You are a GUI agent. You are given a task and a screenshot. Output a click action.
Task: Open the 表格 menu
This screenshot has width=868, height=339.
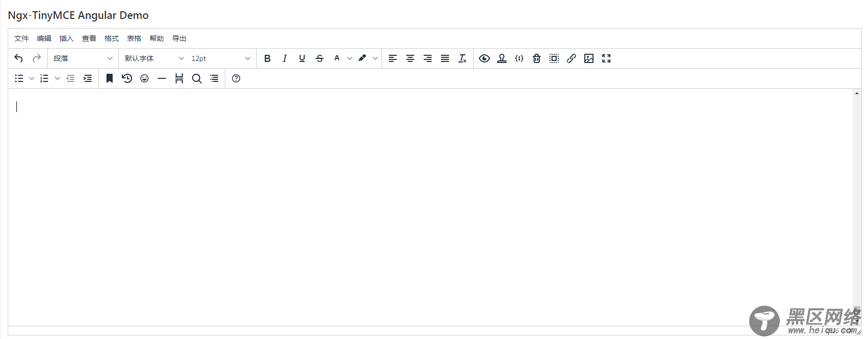coord(134,38)
